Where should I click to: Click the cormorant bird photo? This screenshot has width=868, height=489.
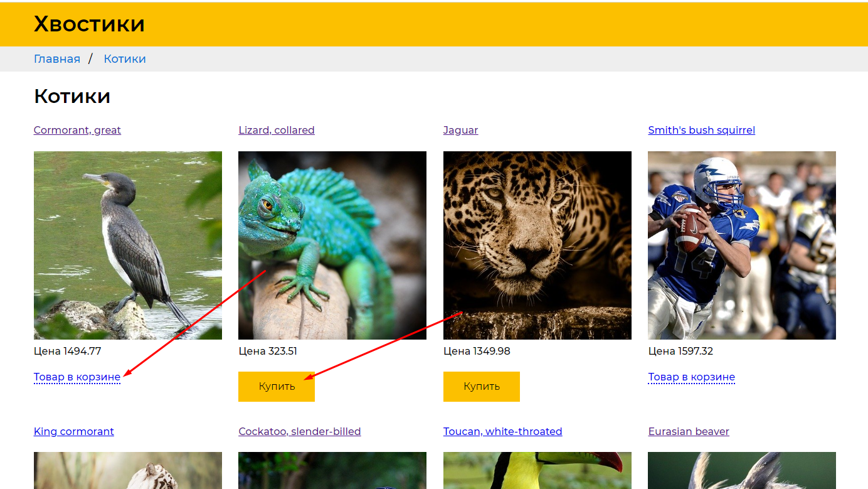click(x=128, y=245)
